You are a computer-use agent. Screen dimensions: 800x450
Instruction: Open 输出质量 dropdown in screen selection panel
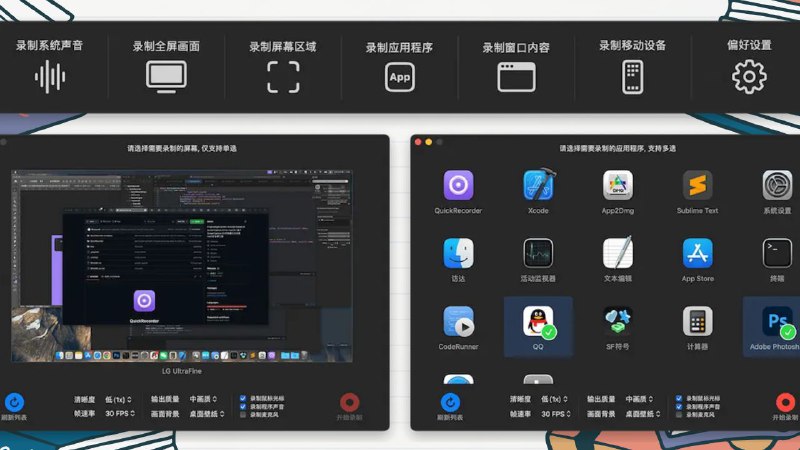(203, 399)
